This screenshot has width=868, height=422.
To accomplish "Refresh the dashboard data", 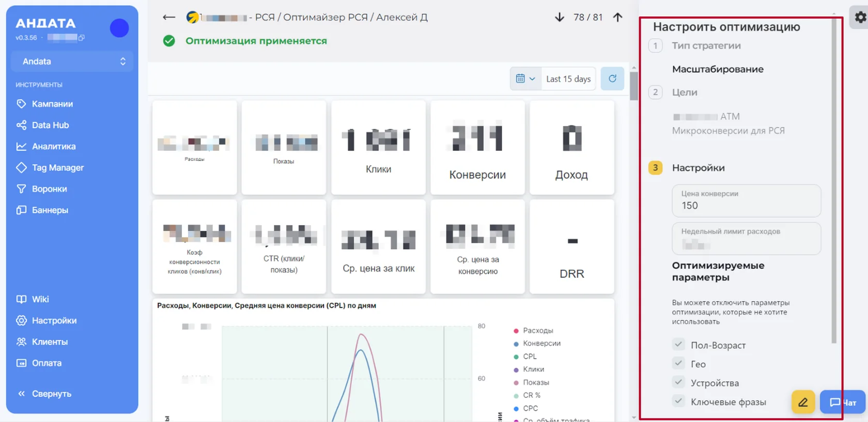I will tap(612, 79).
